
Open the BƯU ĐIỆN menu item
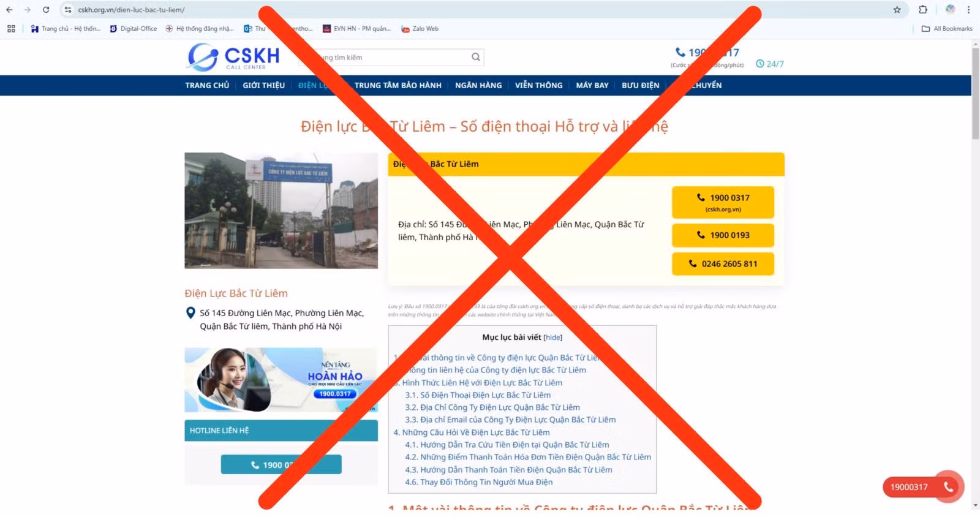641,86
